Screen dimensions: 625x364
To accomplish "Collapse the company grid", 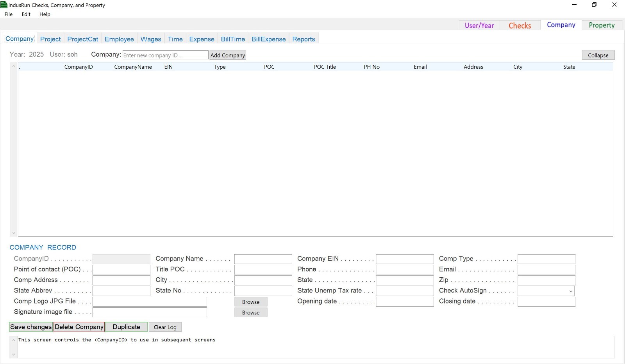I will tap(598, 55).
